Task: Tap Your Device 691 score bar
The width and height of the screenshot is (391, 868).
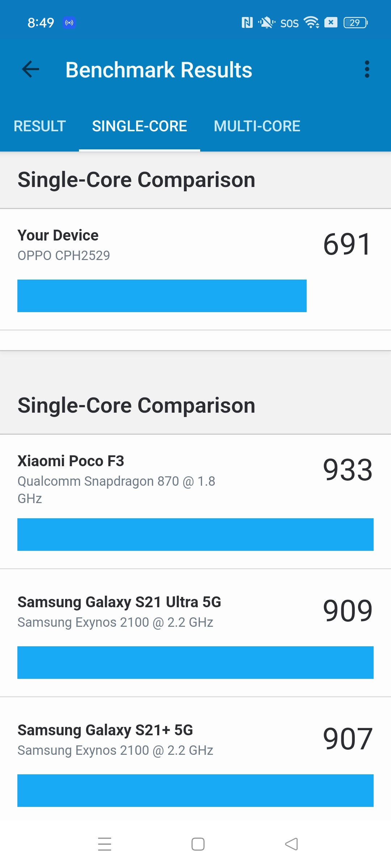Action: pyautogui.click(x=162, y=296)
